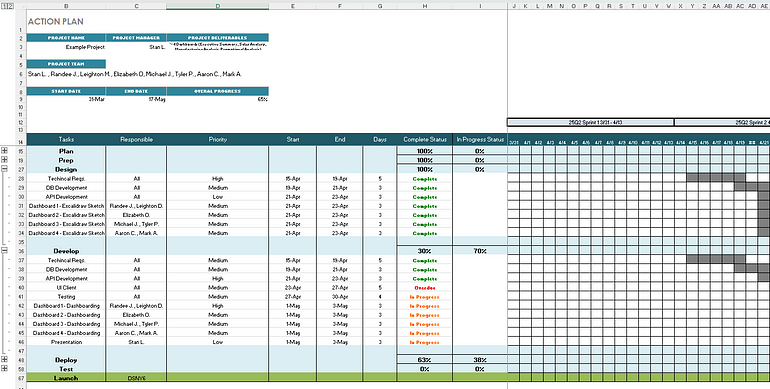Click the Overdue status cell

coord(425,287)
